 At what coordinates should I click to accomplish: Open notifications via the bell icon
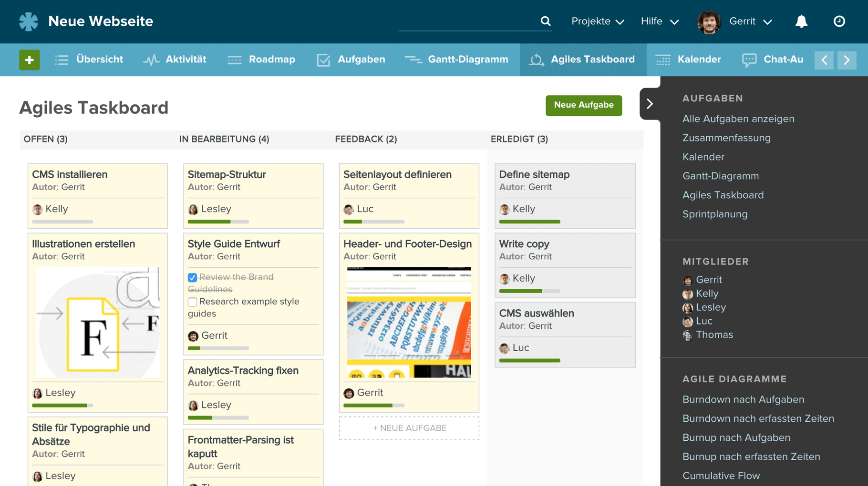pos(801,21)
